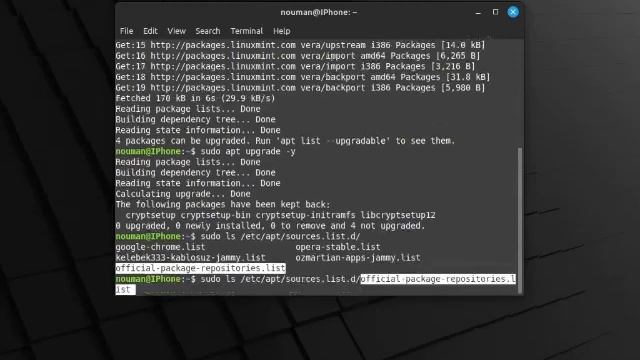Screen dimensions: 640x360
Task: Click the opera-stable.list file name
Action: [338, 247]
